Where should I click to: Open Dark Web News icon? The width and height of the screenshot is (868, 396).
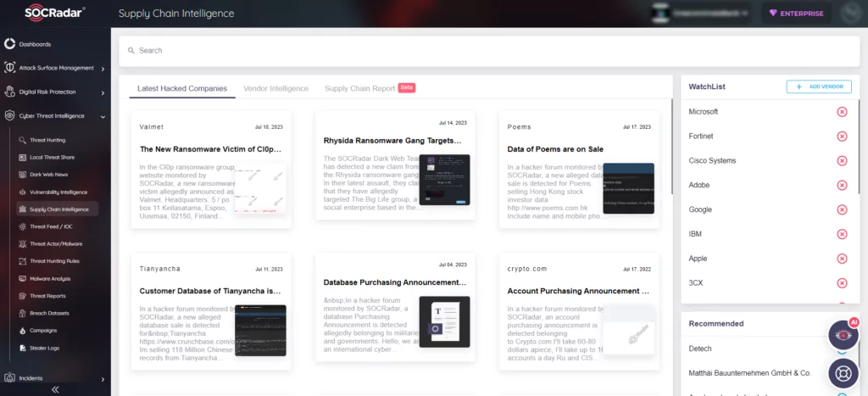[23, 175]
